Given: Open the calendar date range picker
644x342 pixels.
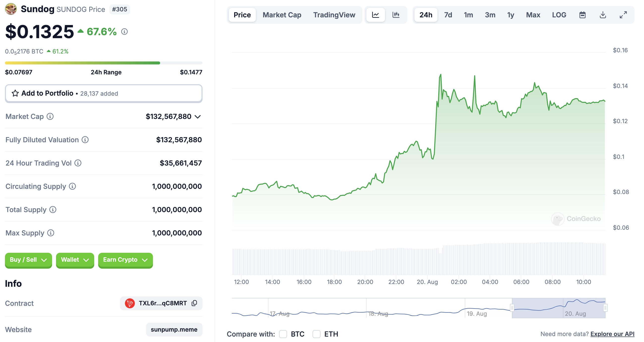Looking at the screenshot, I should pos(583,15).
